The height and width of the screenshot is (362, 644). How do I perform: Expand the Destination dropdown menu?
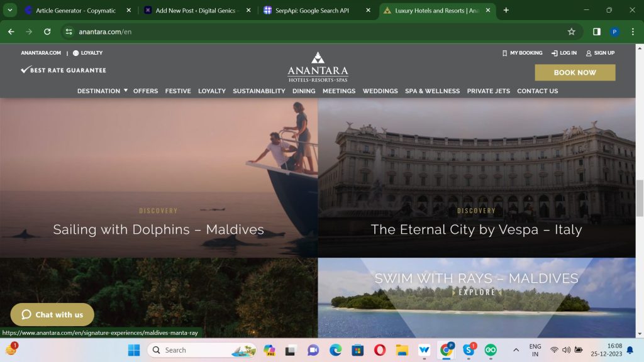click(102, 91)
